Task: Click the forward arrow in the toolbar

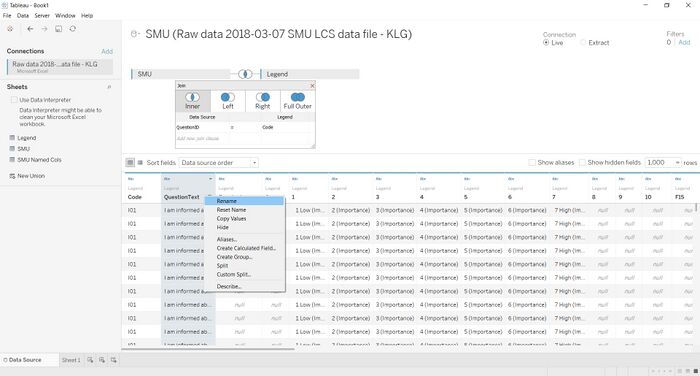Action: coord(44,29)
